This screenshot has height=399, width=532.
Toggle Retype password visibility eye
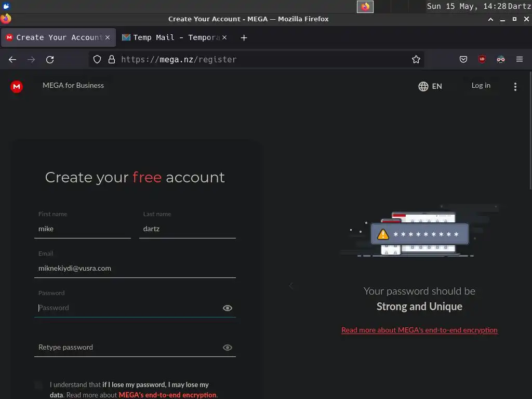point(228,348)
